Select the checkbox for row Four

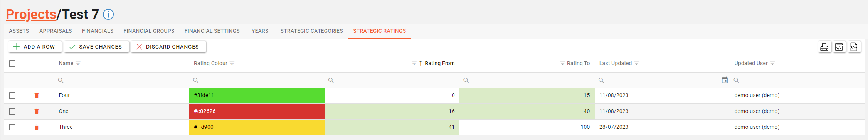[12, 95]
